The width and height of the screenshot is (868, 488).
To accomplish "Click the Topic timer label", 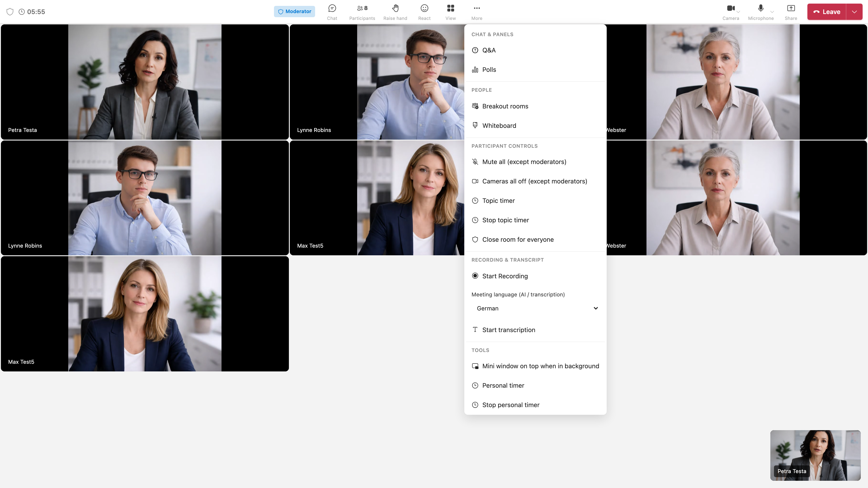I will pos(498,201).
